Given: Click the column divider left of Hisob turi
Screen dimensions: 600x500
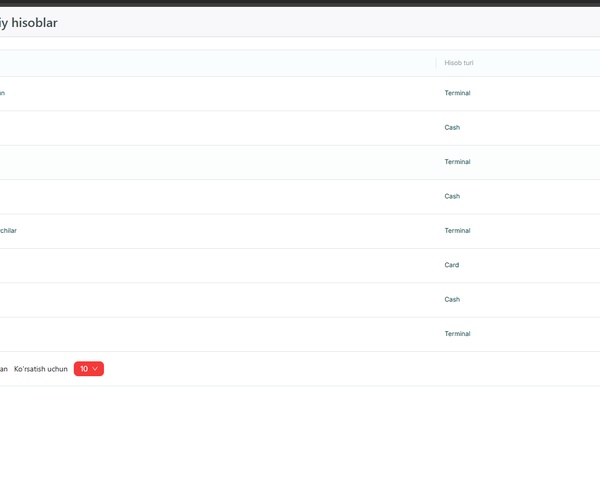Looking at the screenshot, I should point(436,63).
